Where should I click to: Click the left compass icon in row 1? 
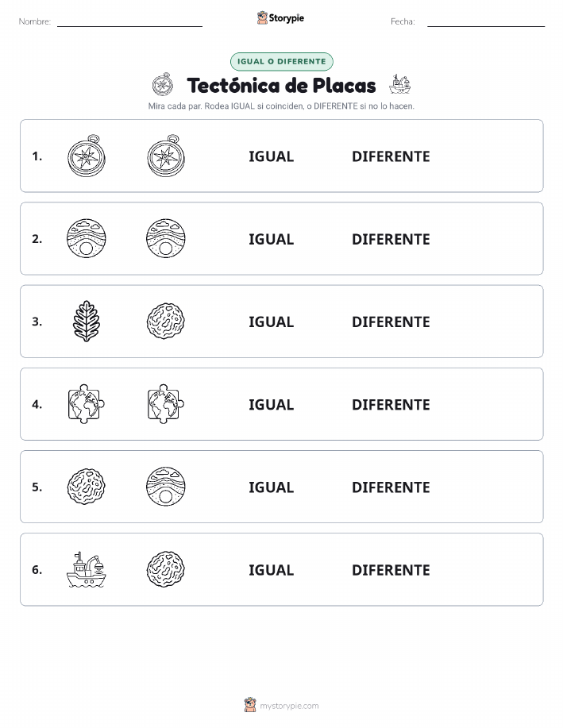point(87,156)
